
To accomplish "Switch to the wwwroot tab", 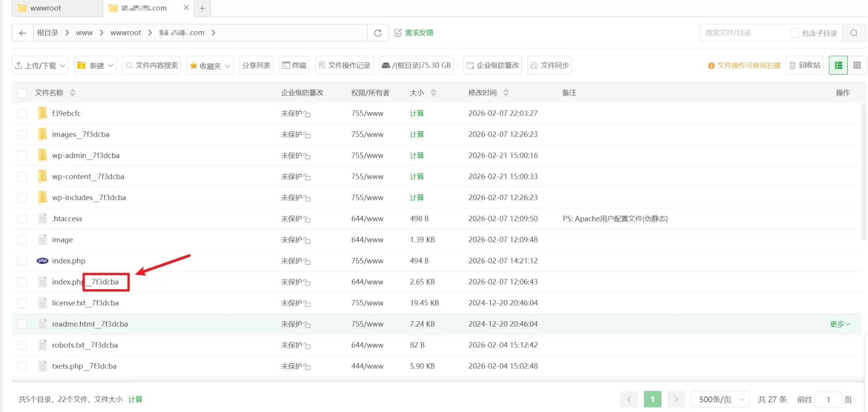I will (45, 8).
